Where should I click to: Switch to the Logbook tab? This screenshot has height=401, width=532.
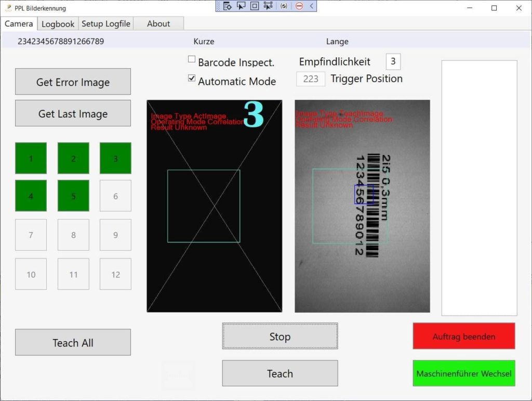58,24
